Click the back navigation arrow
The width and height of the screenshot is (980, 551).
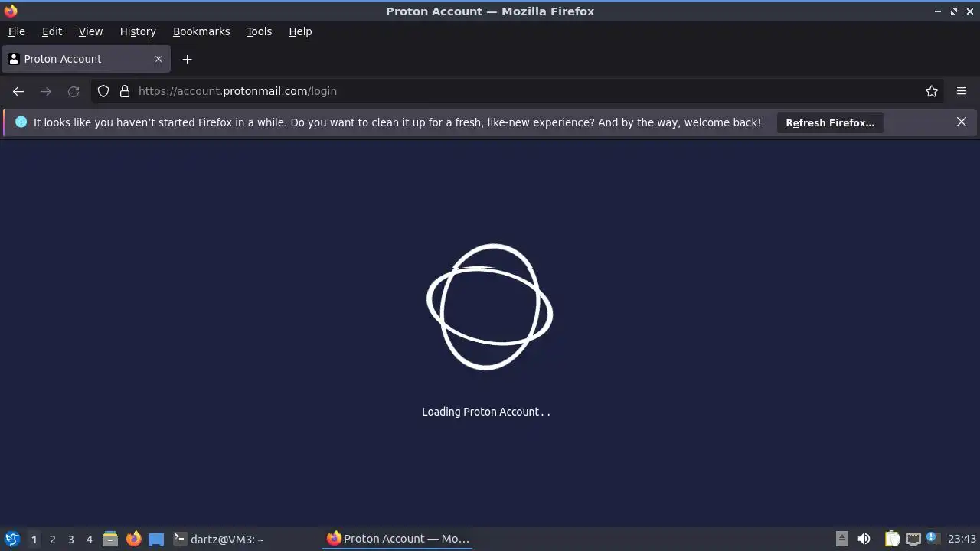point(18,91)
